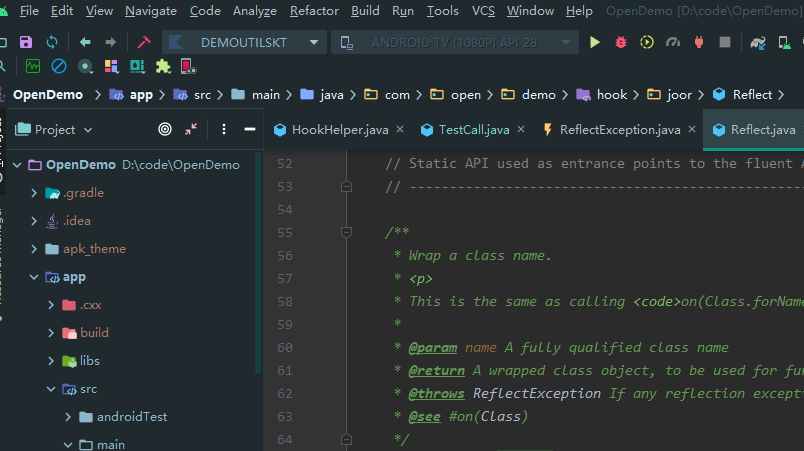Open the Analyze menu
This screenshot has width=804, height=451.
click(255, 11)
